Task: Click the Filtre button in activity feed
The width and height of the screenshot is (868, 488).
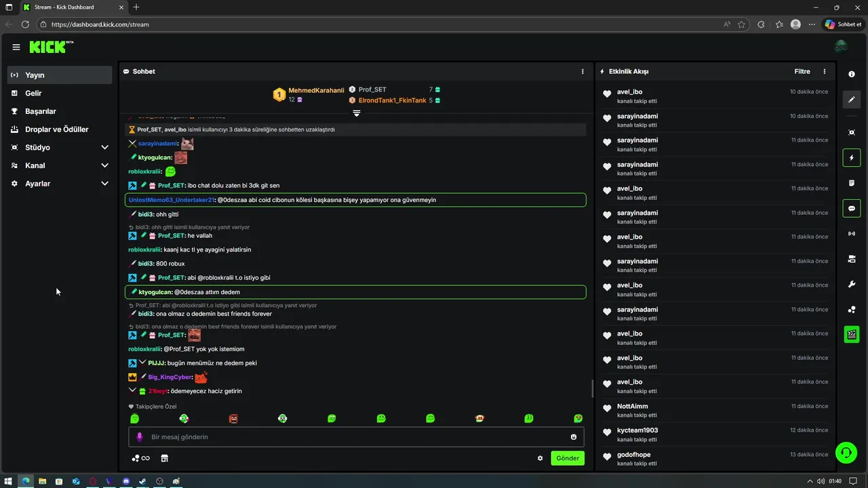Action: point(802,71)
